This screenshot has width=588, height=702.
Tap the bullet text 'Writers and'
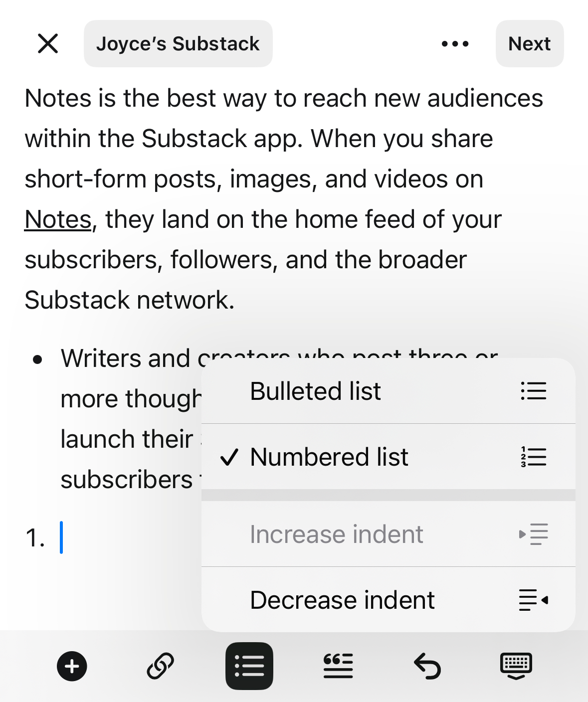pos(125,358)
